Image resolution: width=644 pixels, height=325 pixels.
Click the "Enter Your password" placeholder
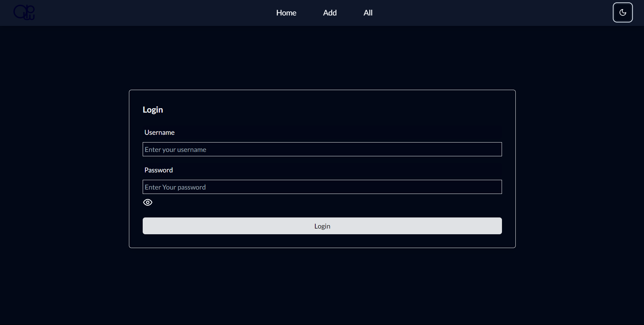[x=175, y=187]
